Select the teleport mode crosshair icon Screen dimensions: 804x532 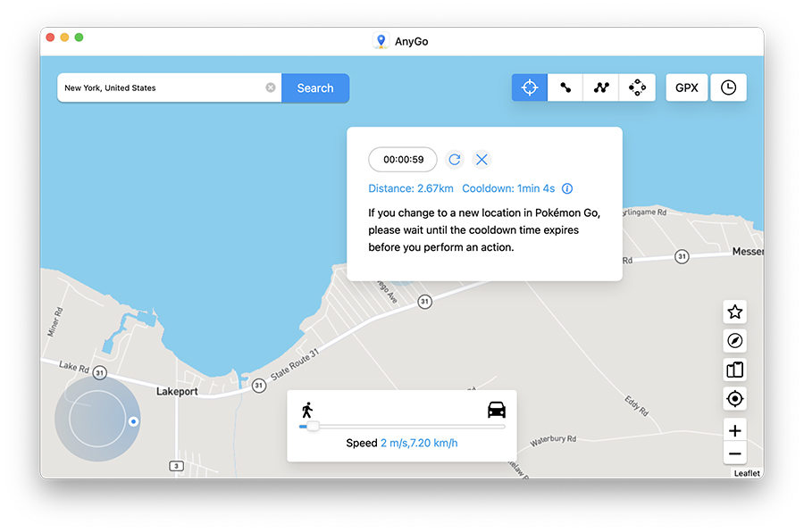[x=530, y=87]
